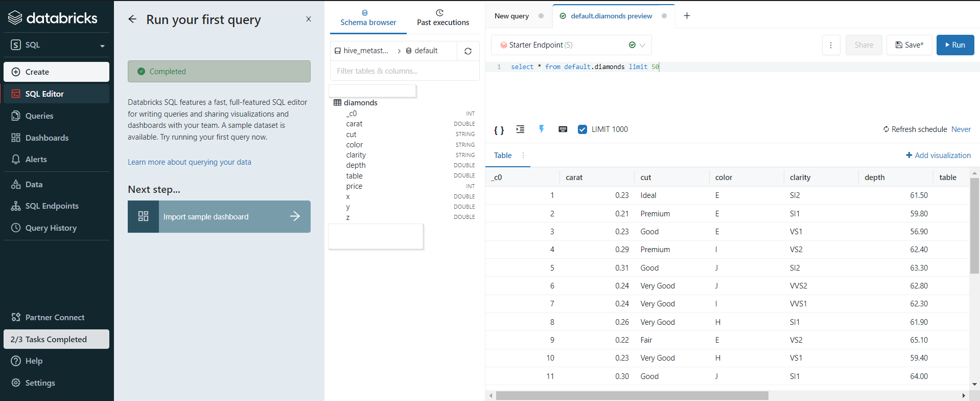Image resolution: width=980 pixels, height=401 pixels.
Task: Click the Databricks logo
Action: 53,18
